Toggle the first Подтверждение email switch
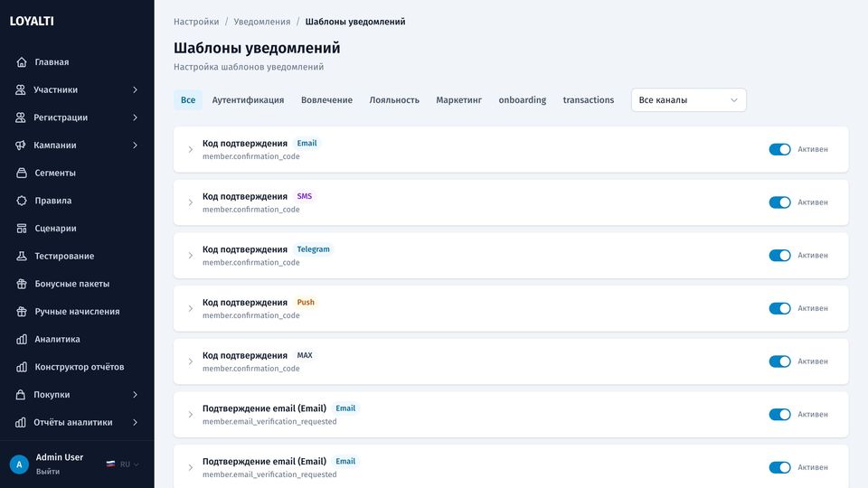Image resolution: width=868 pixels, height=488 pixels. [779, 415]
